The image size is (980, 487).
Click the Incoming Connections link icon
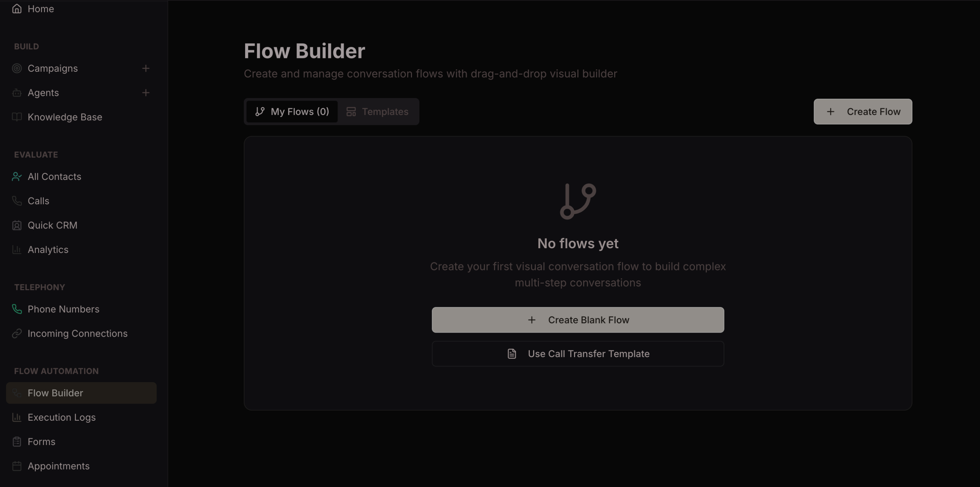(x=17, y=333)
